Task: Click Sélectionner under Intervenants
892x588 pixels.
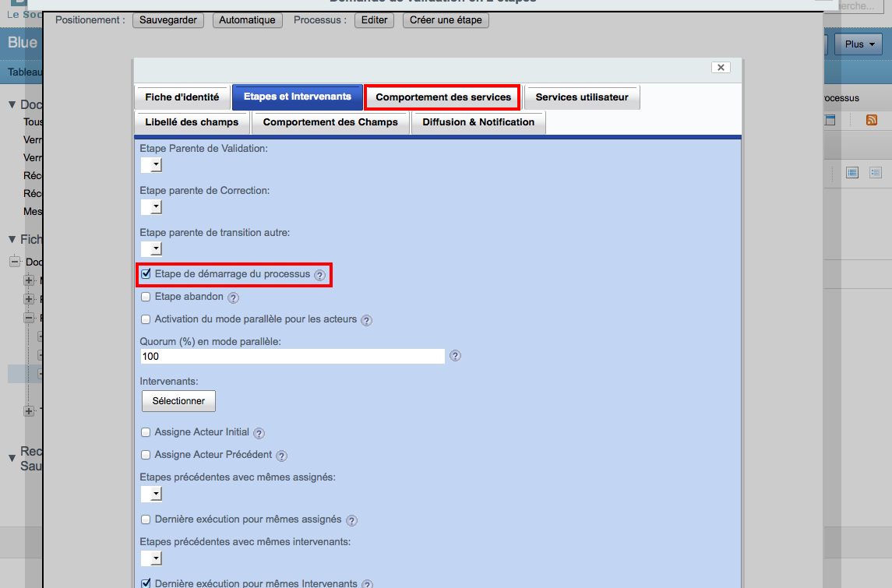Action: 178,401
